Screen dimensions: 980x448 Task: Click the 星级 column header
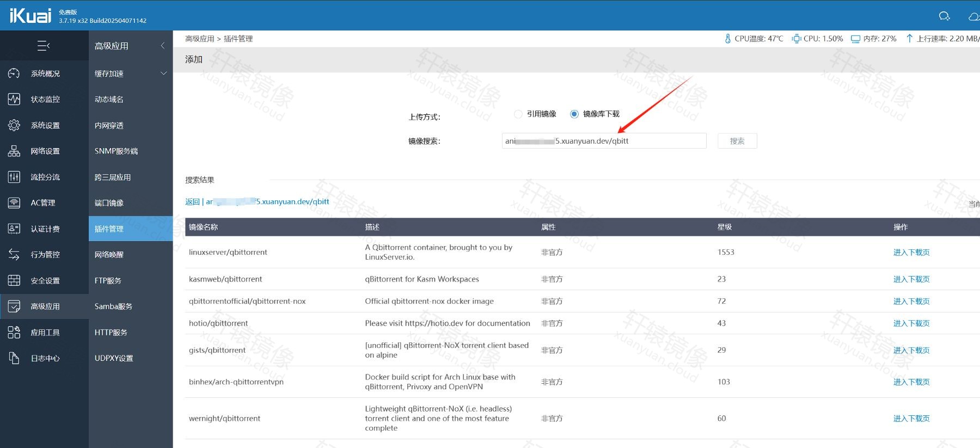(725, 227)
